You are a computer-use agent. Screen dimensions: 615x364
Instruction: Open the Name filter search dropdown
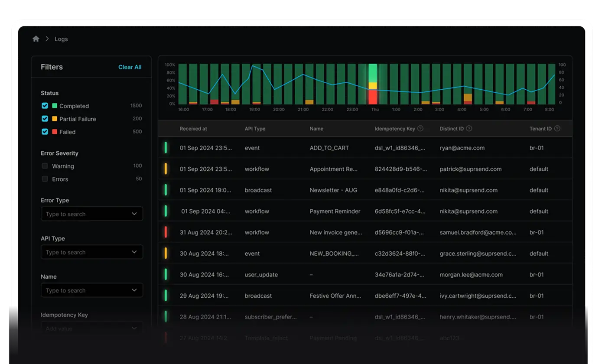(x=92, y=290)
